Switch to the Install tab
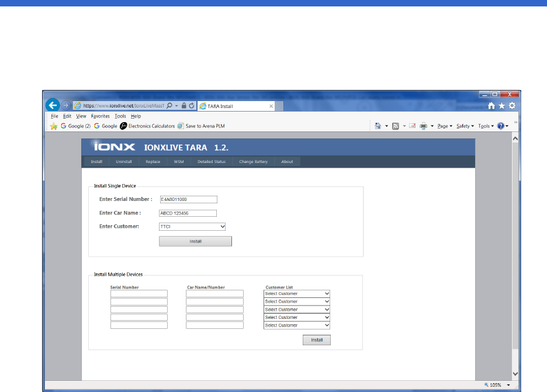The width and height of the screenshot is (547, 392). 96,161
